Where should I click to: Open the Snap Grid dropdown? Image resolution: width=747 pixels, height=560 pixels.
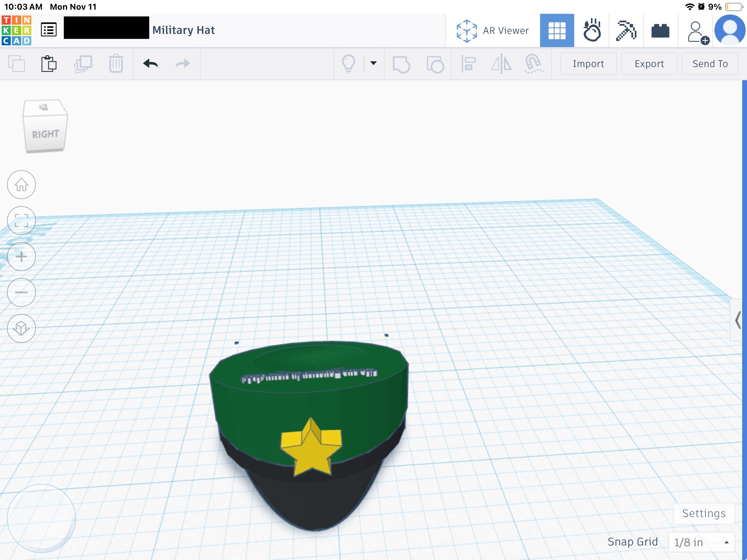click(x=701, y=542)
